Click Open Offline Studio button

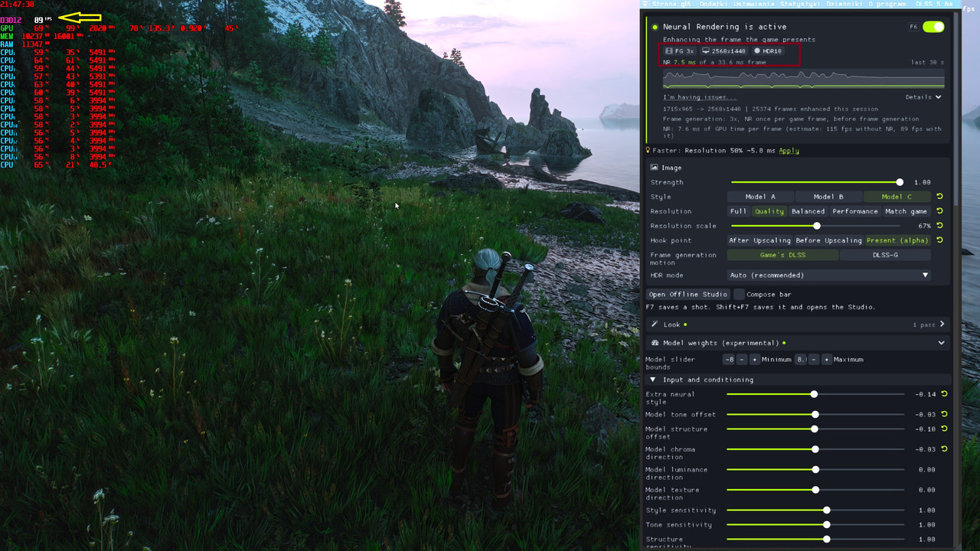click(688, 294)
